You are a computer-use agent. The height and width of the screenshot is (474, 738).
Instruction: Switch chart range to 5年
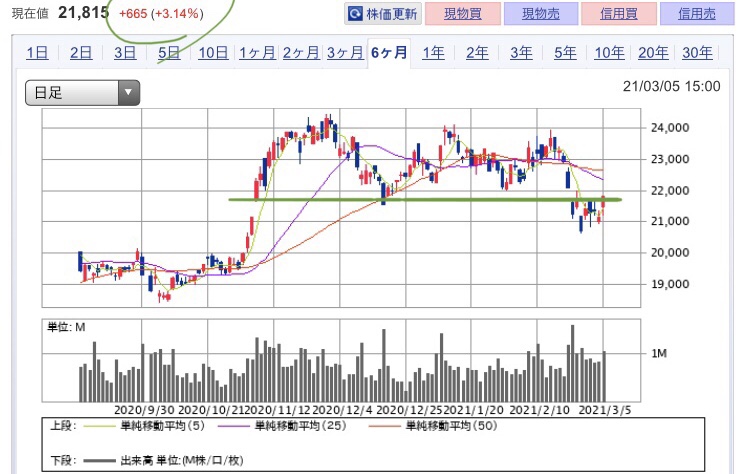click(565, 53)
